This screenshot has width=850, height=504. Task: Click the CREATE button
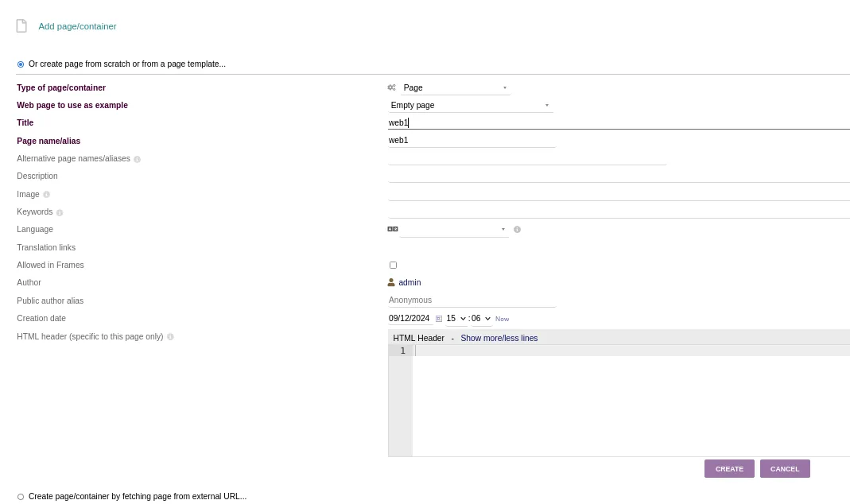(729, 469)
